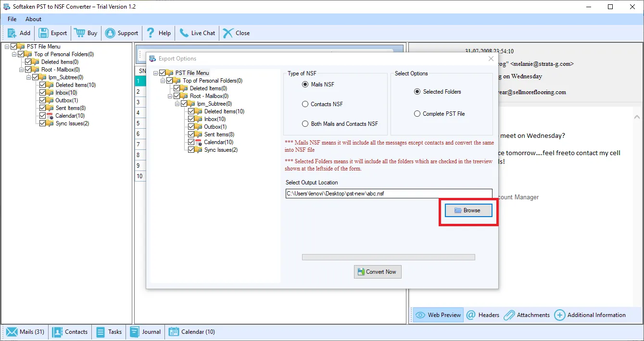Select Sync Issues(2) label in Export Options tree
Screen dimensions: 644x341
tap(221, 150)
